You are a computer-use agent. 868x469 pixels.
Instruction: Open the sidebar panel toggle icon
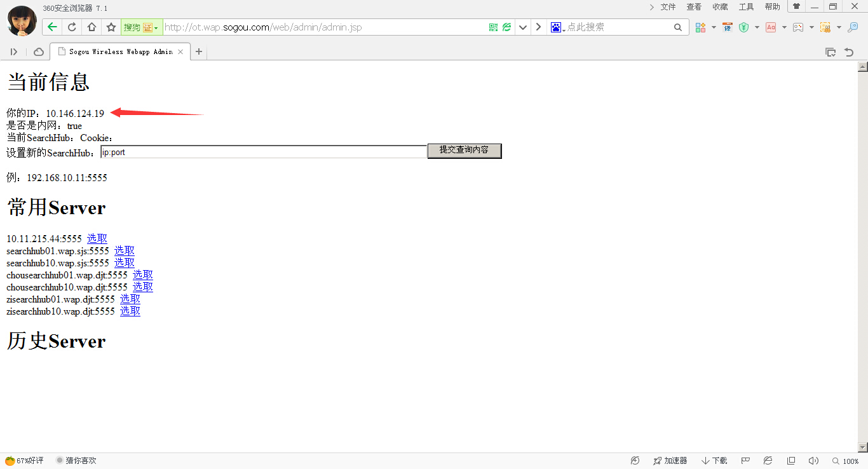point(14,52)
